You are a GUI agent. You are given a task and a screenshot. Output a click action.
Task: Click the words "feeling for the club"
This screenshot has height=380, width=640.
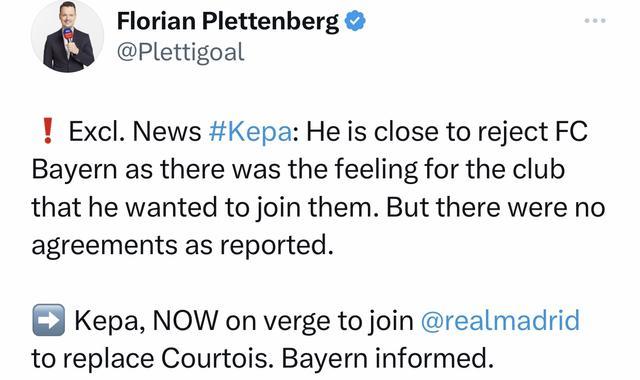point(450,169)
